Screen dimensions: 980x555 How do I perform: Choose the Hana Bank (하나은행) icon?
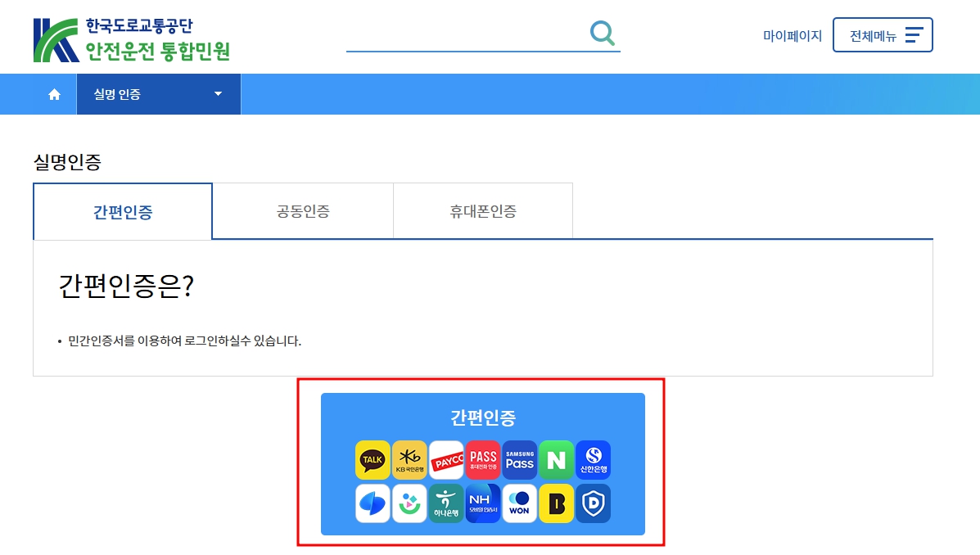point(446,503)
